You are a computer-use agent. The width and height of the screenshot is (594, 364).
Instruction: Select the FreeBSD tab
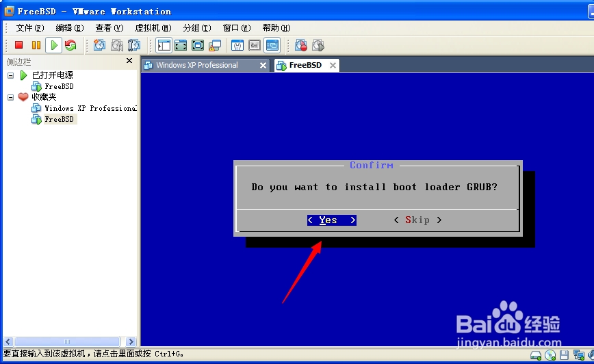[305, 65]
